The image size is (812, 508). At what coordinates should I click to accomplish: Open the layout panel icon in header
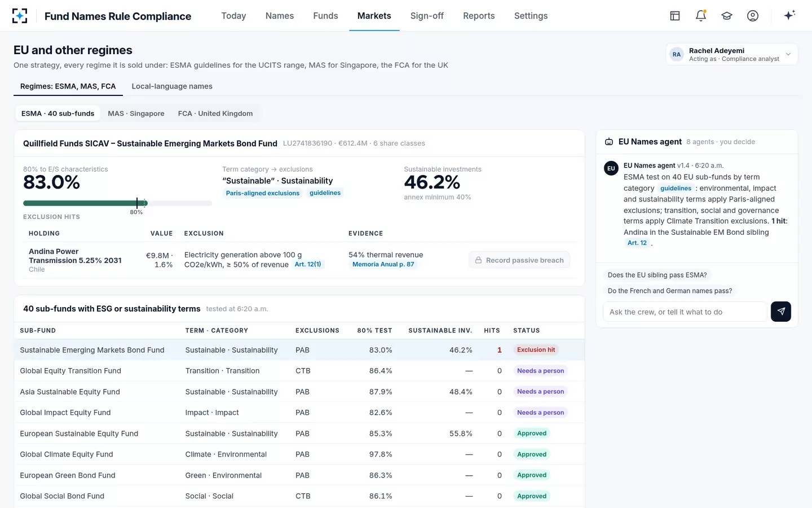coord(675,16)
